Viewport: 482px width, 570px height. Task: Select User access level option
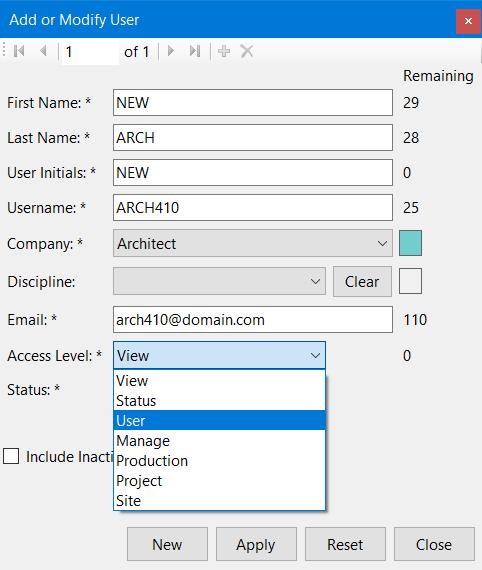point(219,421)
